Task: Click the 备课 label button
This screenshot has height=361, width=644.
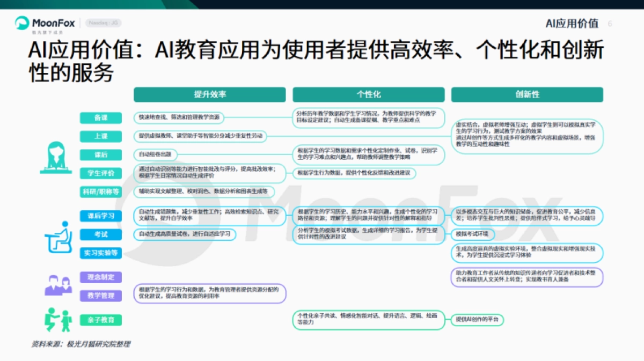Action: 102,118
